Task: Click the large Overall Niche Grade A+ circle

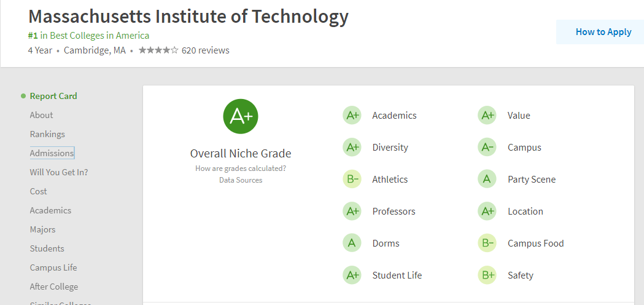Action: (x=241, y=116)
